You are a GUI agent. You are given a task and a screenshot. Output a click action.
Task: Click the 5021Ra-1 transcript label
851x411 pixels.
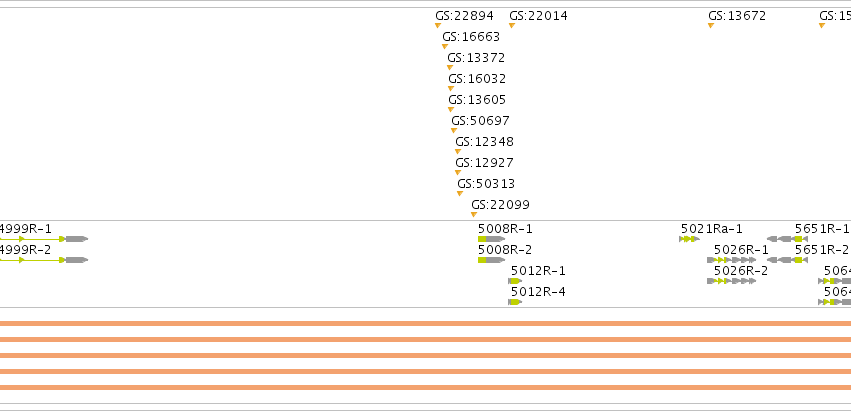(x=712, y=229)
